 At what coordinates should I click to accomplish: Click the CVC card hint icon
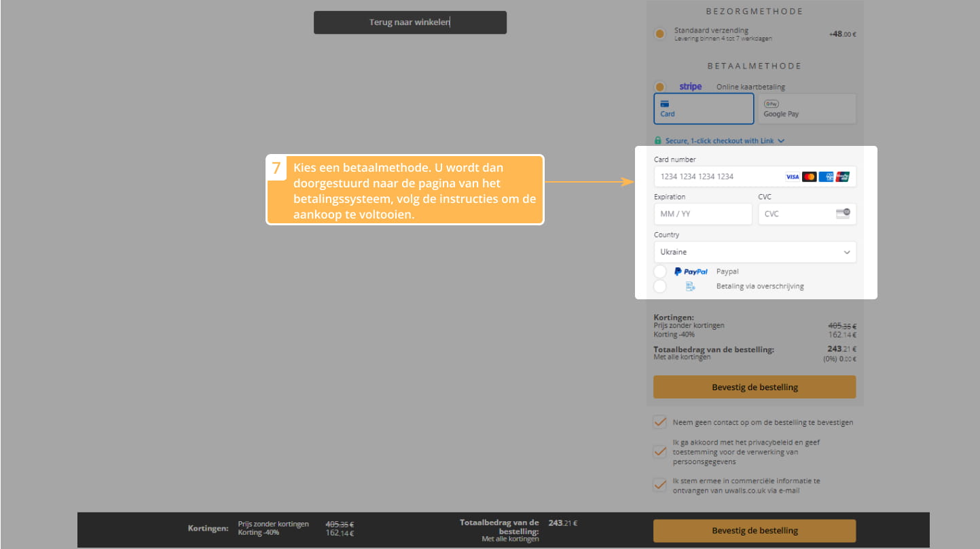tap(842, 214)
